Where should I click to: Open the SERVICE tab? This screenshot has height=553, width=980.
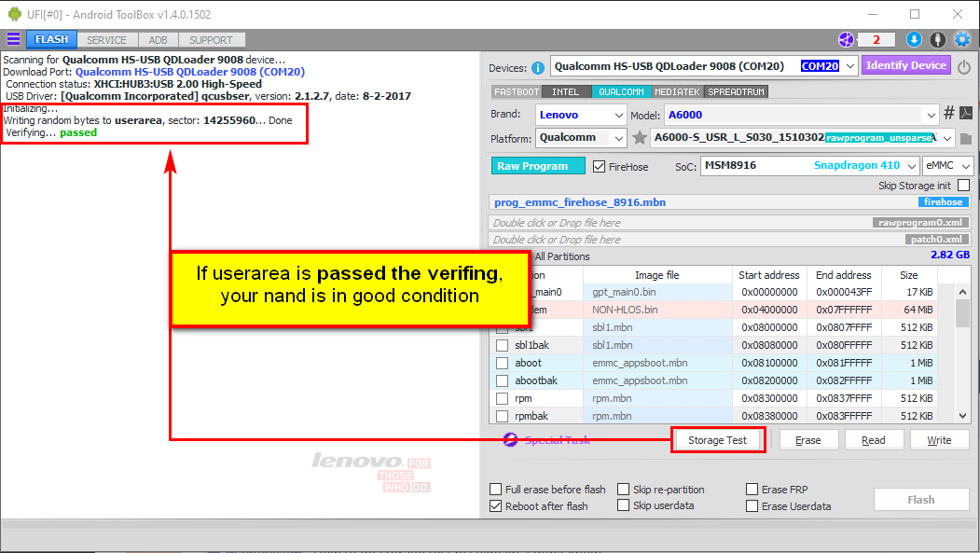click(106, 40)
